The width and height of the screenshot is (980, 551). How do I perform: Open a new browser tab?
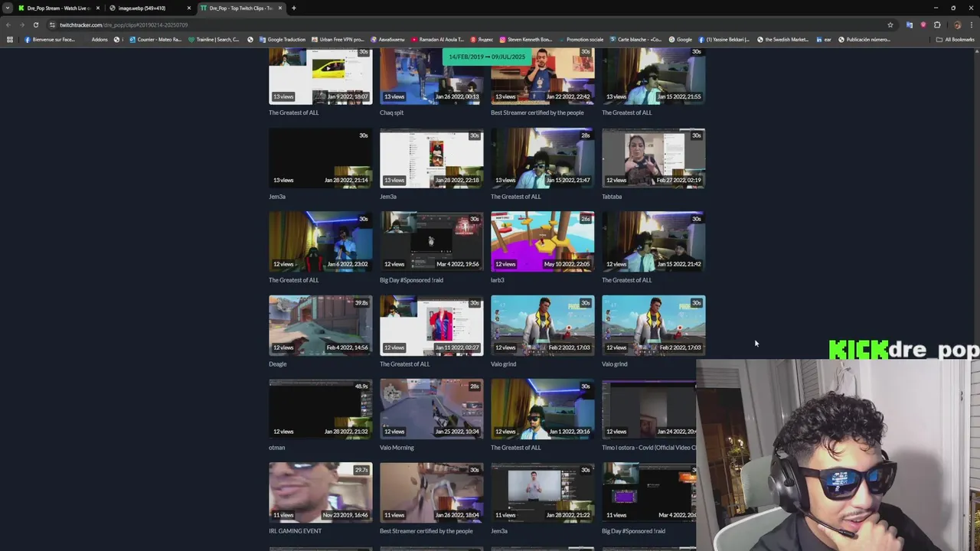(293, 8)
